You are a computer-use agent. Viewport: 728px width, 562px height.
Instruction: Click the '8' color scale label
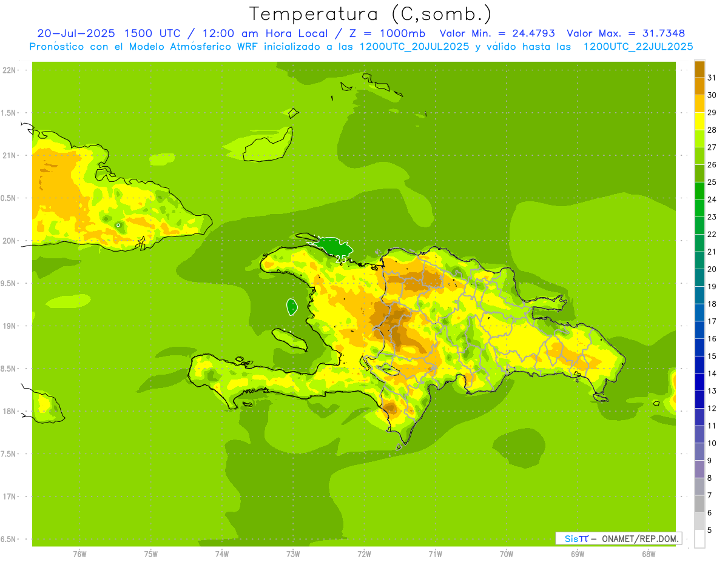click(710, 478)
